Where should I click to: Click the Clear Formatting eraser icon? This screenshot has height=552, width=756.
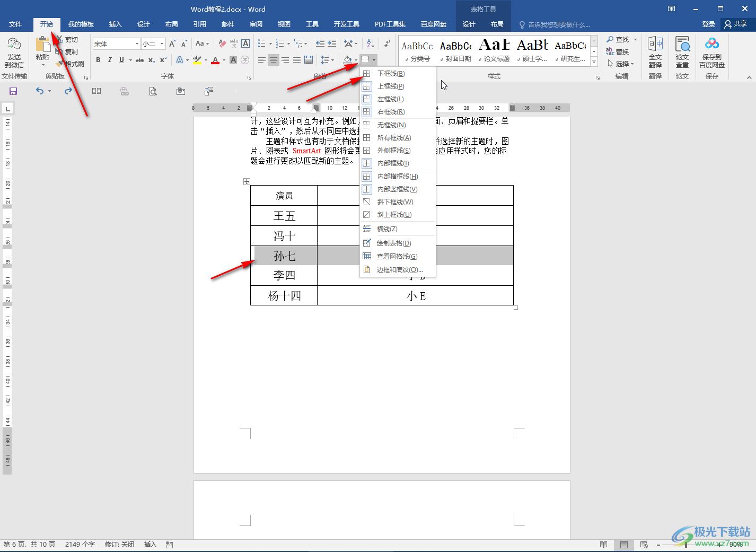222,43
